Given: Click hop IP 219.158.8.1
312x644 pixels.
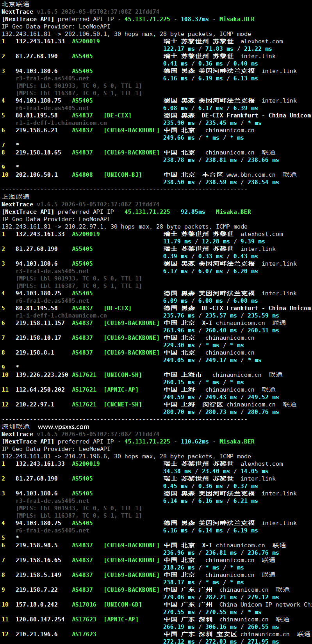Looking at the screenshot, I should pyautogui.click(x=35, y=353).
